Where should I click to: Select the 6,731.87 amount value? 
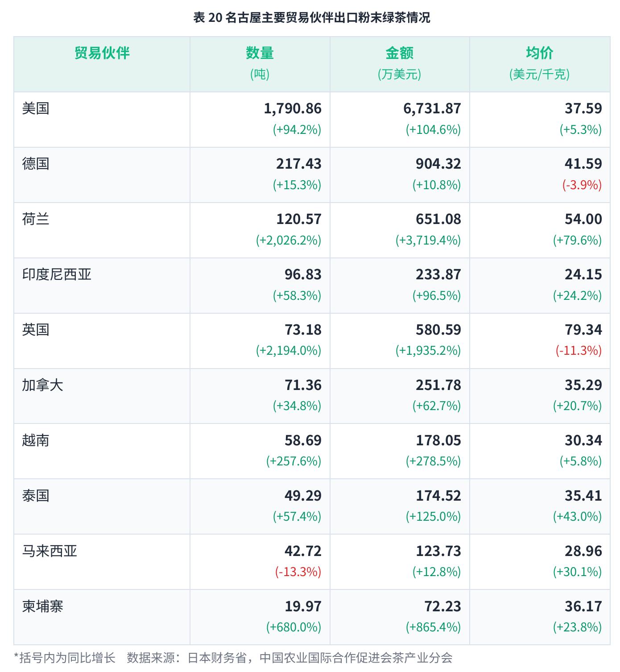(432, 108)
